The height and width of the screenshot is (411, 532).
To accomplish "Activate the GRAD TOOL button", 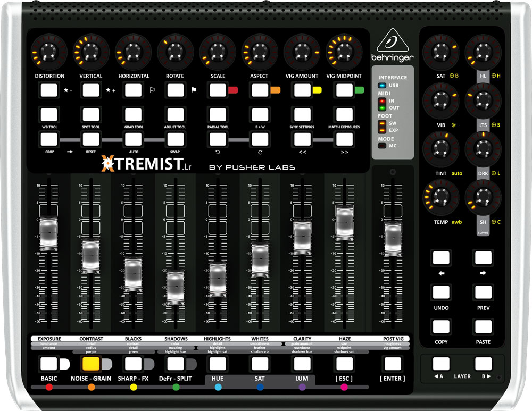I will click(x=134, y=115).
